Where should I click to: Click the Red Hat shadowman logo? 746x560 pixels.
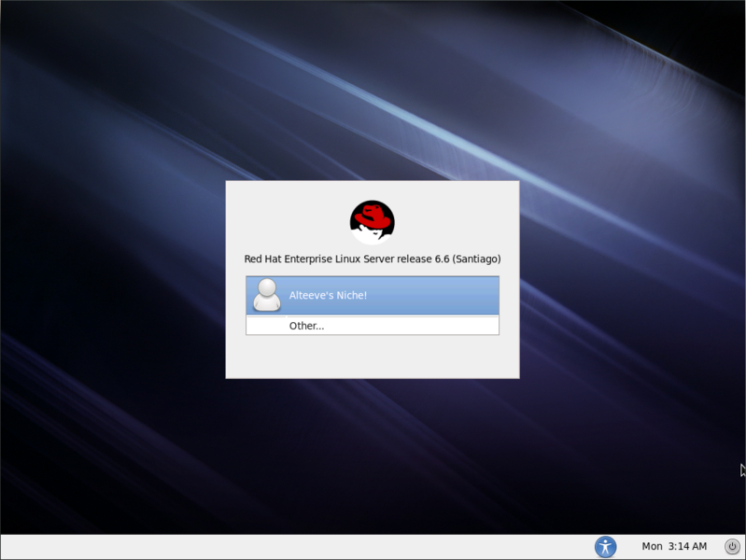point(373,222)
